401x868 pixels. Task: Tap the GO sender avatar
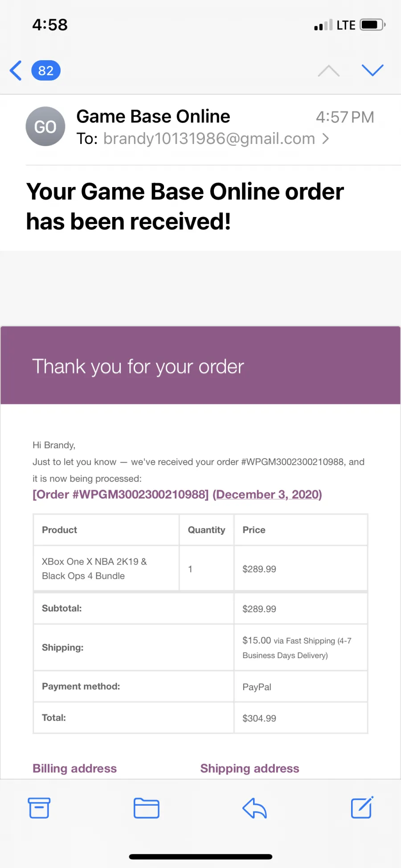click(45, 127)
